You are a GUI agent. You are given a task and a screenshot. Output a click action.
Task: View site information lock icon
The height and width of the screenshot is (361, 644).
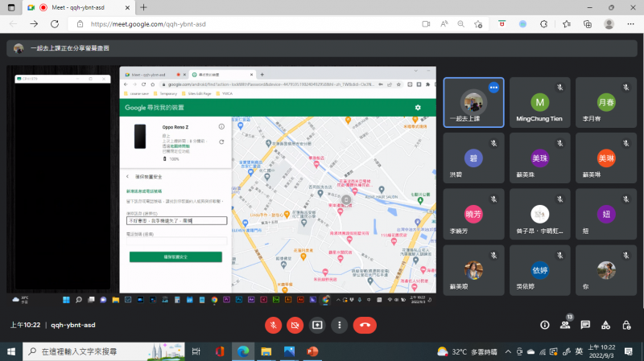pyautogui.click(x=80, y=24)
